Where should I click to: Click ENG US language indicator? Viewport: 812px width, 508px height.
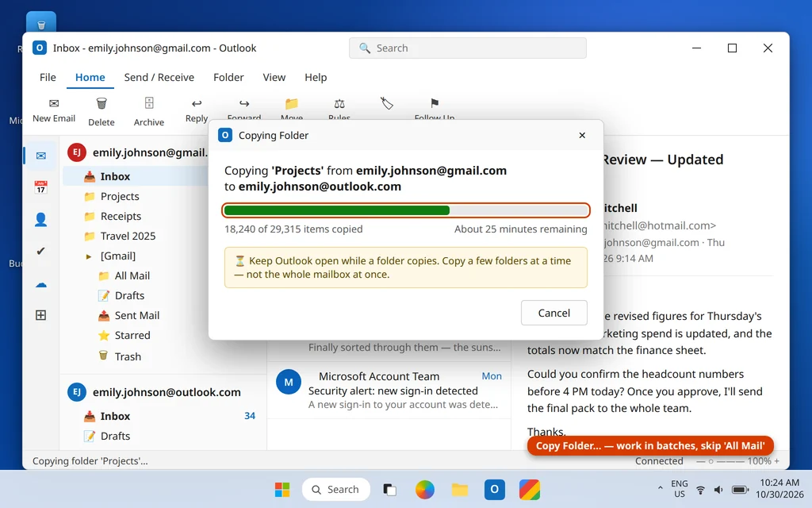click(680, 489)
